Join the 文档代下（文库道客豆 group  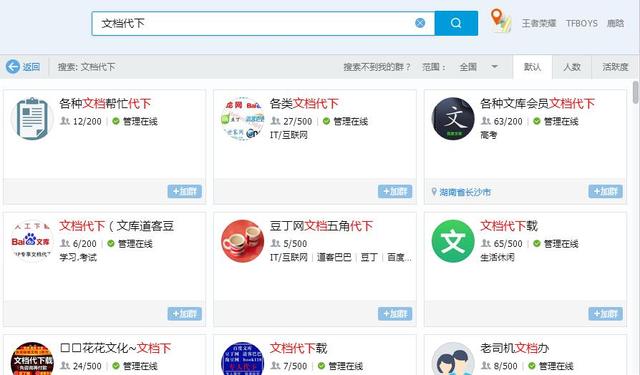(184, 314)
